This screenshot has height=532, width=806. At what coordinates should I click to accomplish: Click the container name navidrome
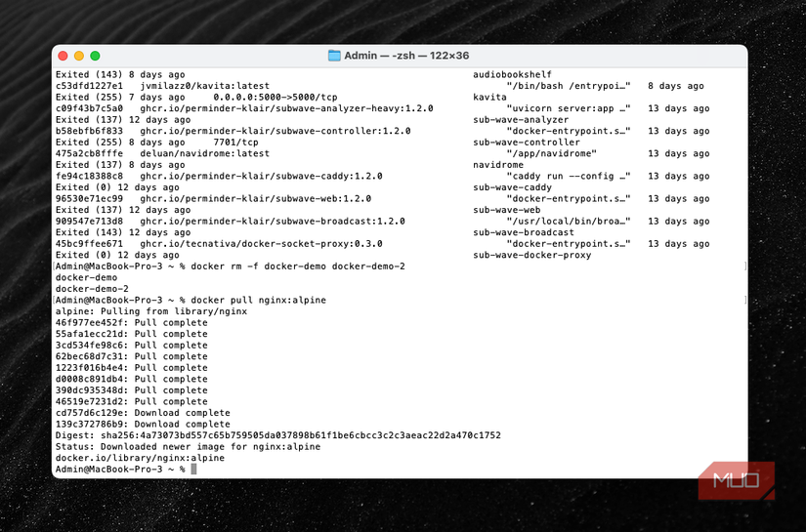tap(498, 165)
